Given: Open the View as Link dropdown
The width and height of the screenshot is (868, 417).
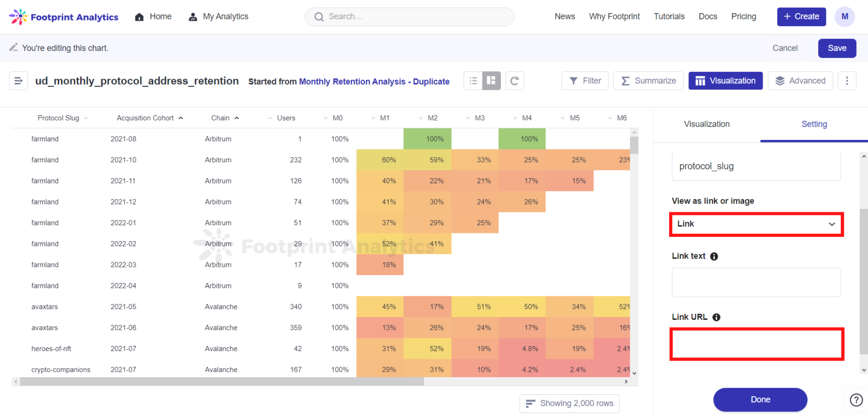Looking at the screenshot, I should coord(756,224).
